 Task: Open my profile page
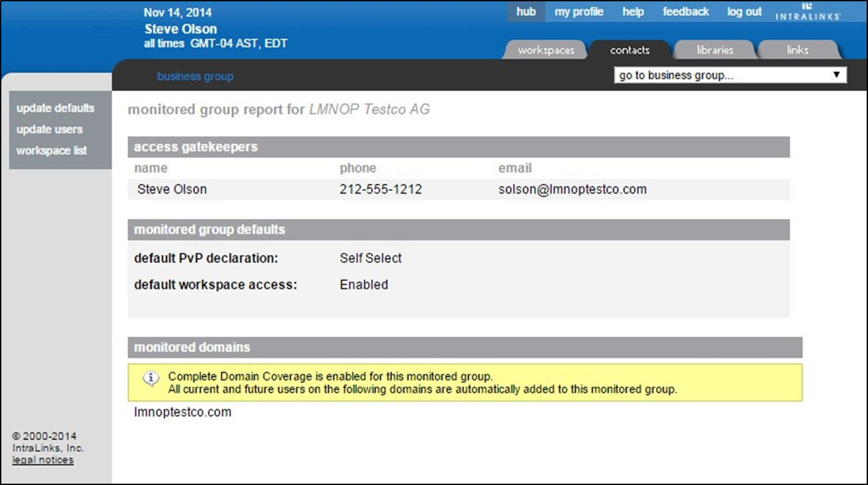579,12
